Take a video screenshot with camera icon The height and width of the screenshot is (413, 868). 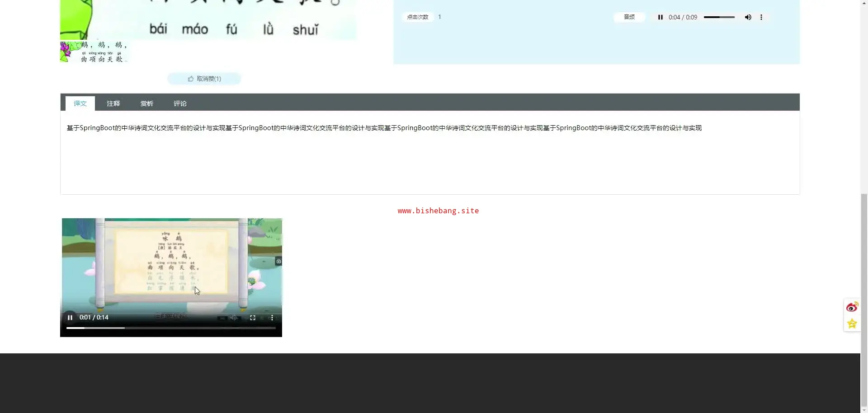tap(278, 262)
